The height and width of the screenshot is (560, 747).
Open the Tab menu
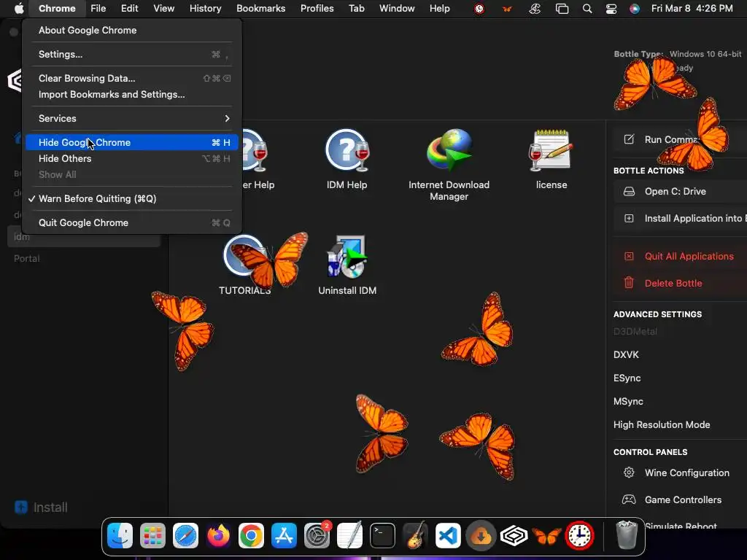pyautogui.click(x=356, y=8)
